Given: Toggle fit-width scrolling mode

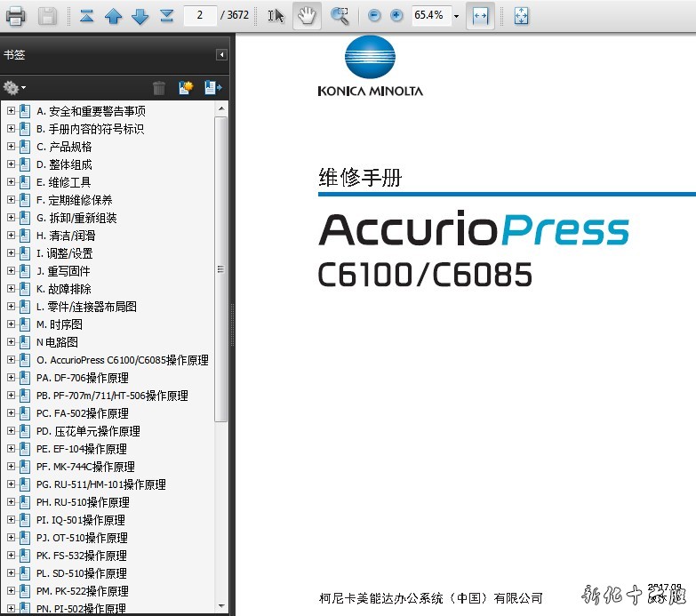Looking at the screenshot, I should point(480,15).
